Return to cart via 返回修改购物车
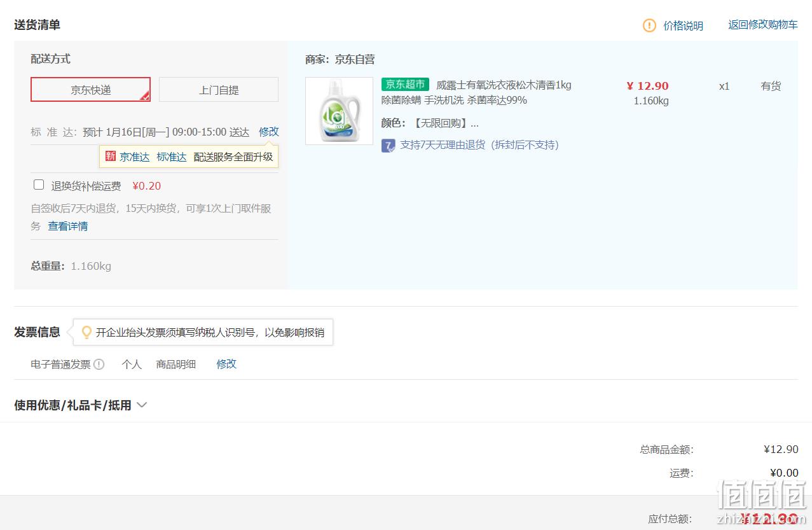This screenshot has height=530, width=812. (763, 25)
